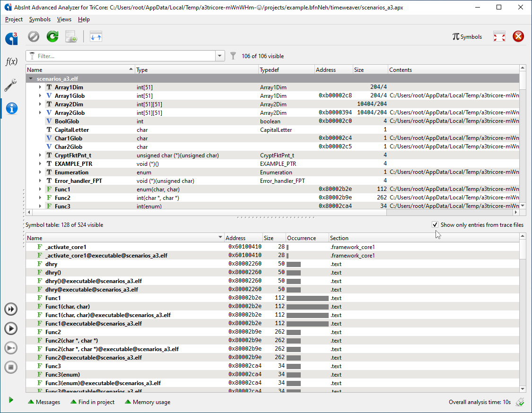The image size is (532, 413).
Task: Select Func1(char, char) row in symbol table
Action: 272,307
